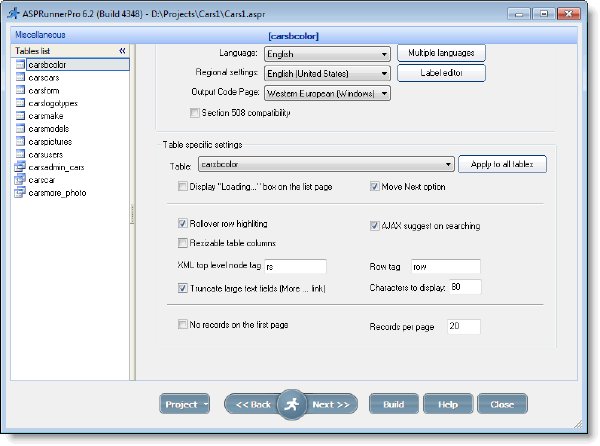
Task: Check No records on the first page
Action: coord(183,324)
